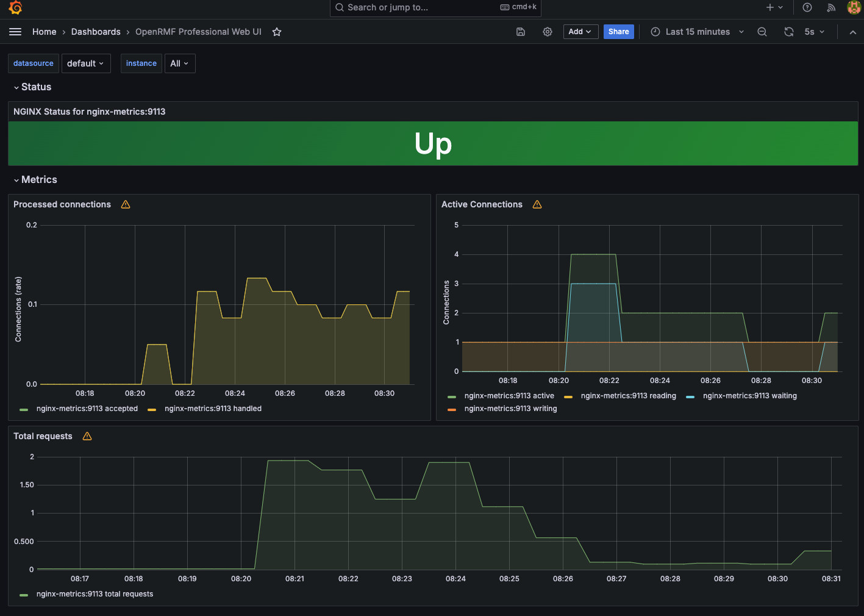Open the Add dropdown button

[x=580, y=32]
